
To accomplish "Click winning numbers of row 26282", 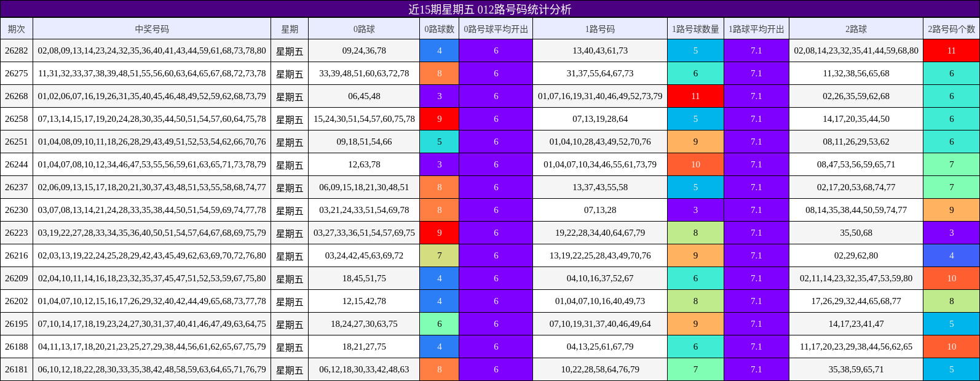I will [x=152, y=50].
